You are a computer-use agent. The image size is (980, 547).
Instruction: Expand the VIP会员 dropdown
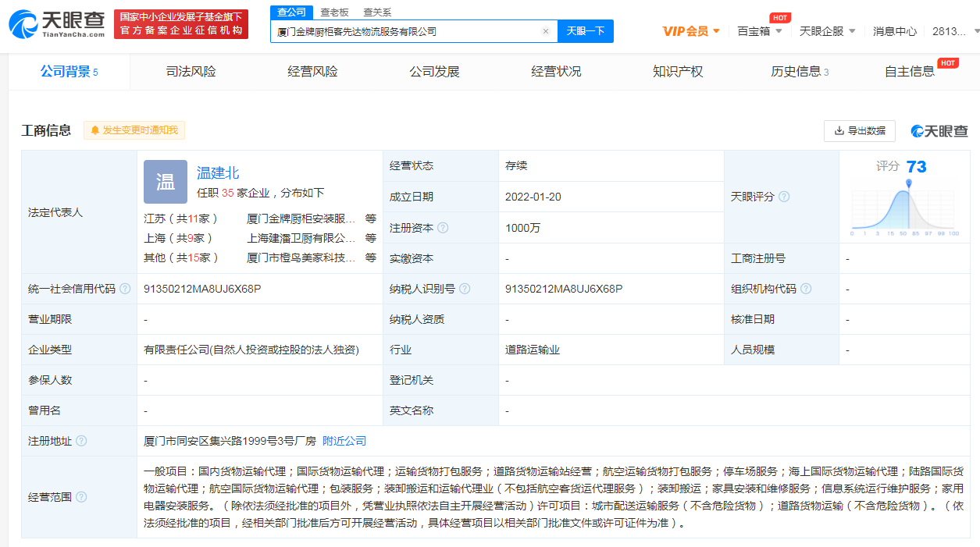point(691,31)
